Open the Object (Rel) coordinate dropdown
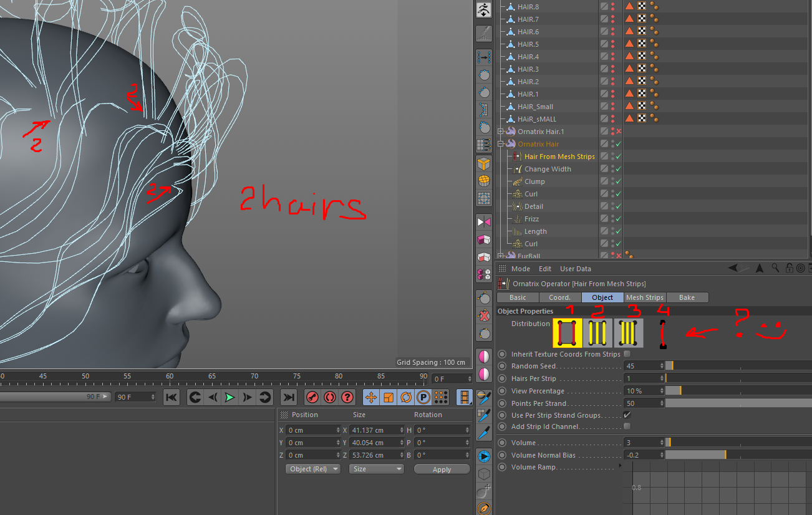 click(x=313, y=469)
